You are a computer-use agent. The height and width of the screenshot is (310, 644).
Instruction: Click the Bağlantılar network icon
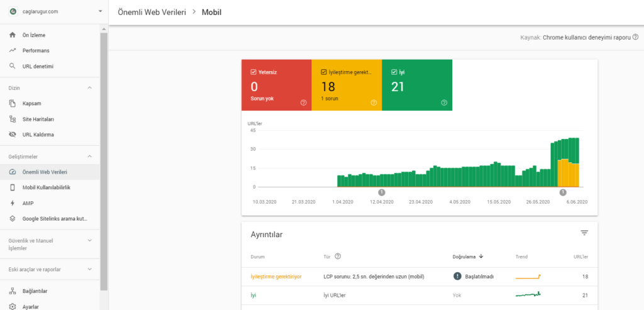pos(13,291)
